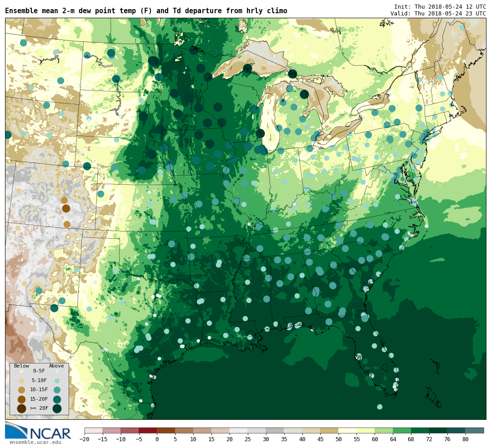Click the colorbar tick label -20
This screenshot has height=448, width=491.
[85, 439]
